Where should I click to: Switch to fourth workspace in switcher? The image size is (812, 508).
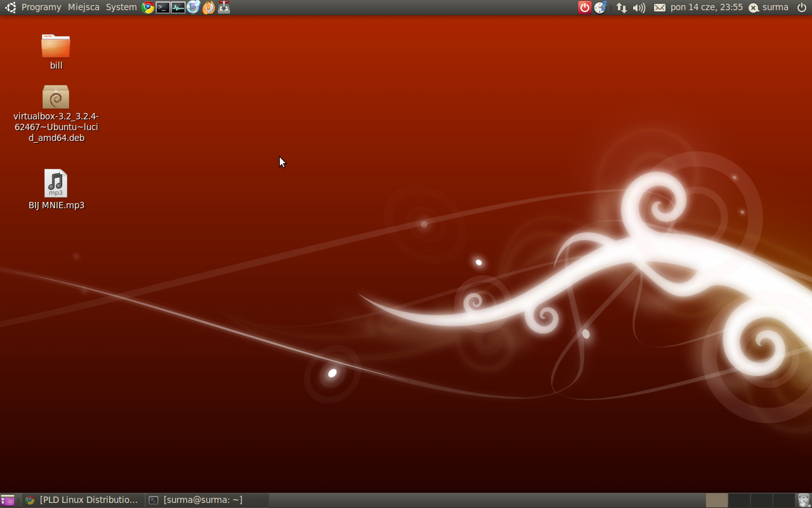783,500
